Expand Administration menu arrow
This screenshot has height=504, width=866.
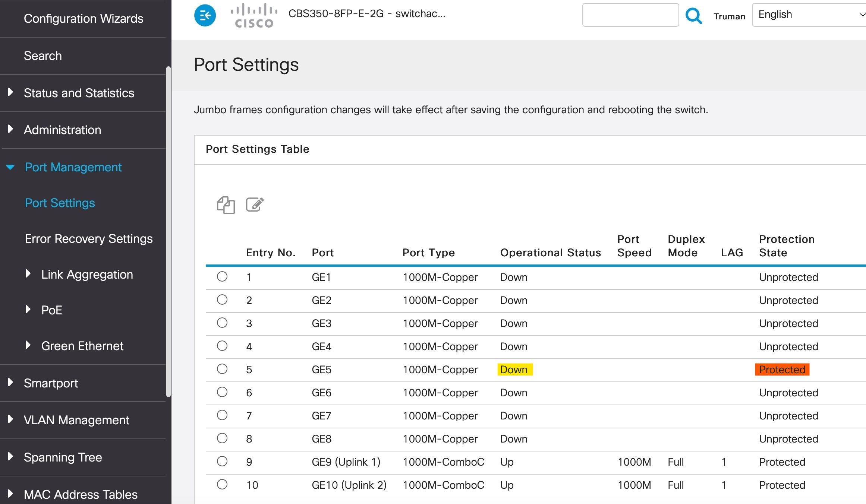coord(10,129)
